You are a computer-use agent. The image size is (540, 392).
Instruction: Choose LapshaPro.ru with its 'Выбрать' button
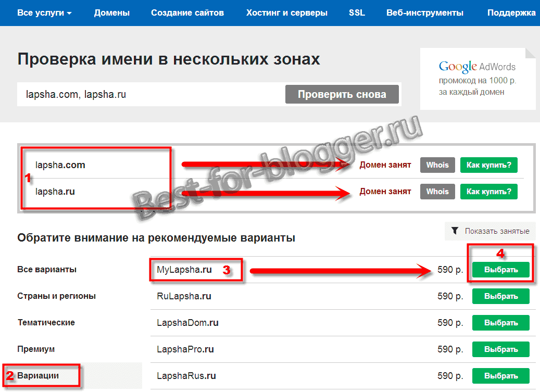[x=500, y=349]
